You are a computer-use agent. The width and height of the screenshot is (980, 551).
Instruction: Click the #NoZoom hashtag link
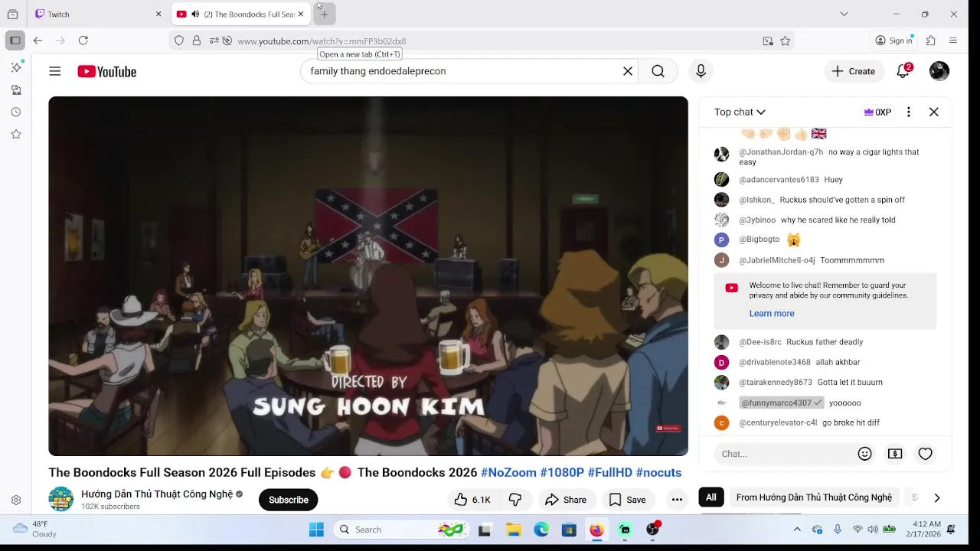coord(509,472)
